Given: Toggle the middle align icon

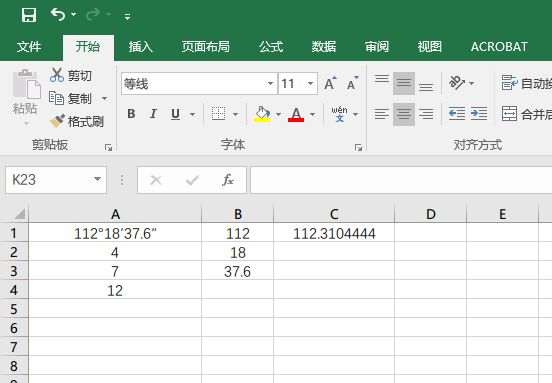Looking at the screenshot, I should click(404, 83).
